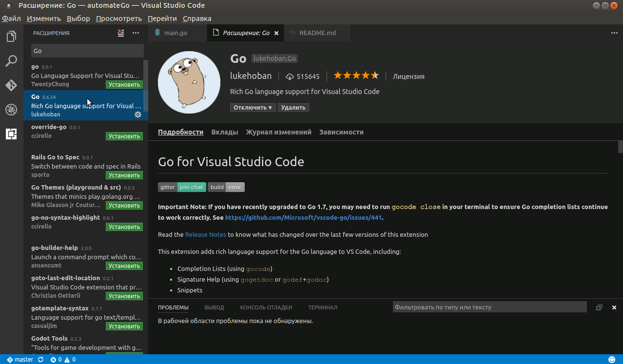The height and width of the screenshot is (364, 623).
Task: Open extensions panel more actions menu
Action: pos(136,33)
